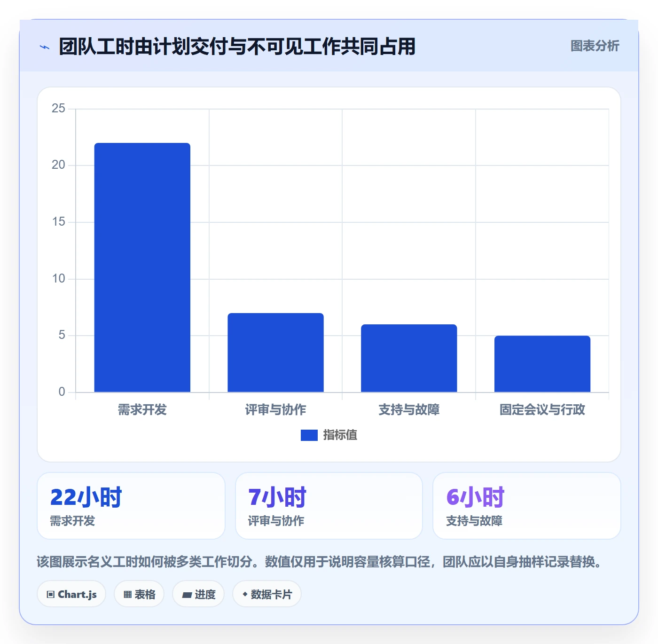Click the y-axis tick label 10
Viewport: 658px width, 644px height.
click(x=59, y=279)
